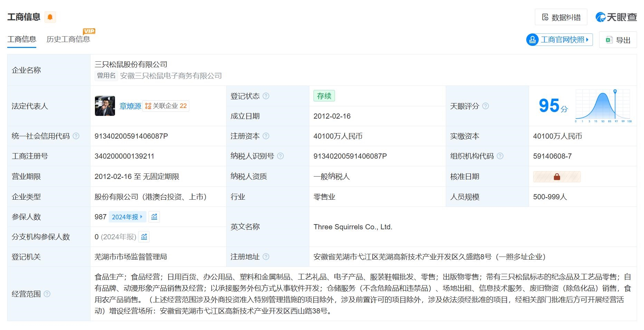The image size is (644, 330).
Task: Expand the 工商官网快照 button
Action: [x=559, y=40]
